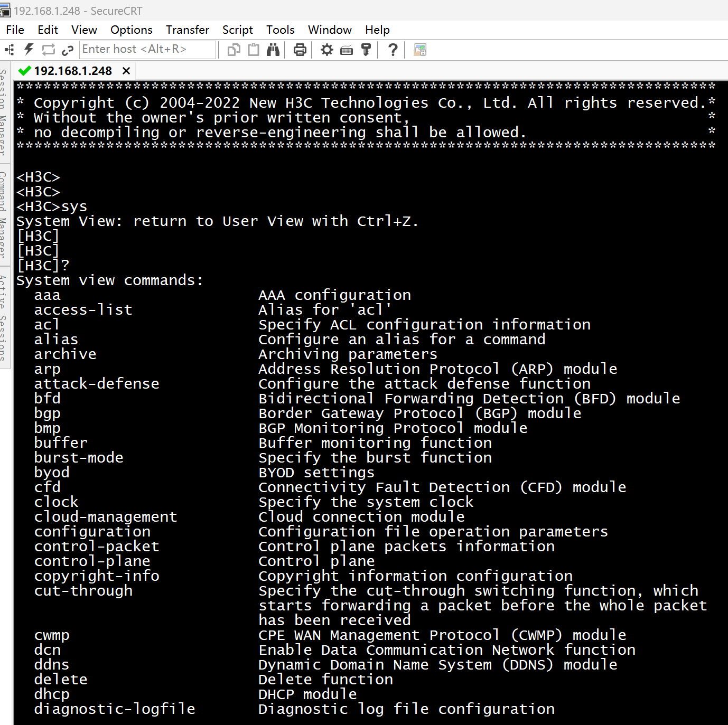Click the Disconnect link icon
Image resolution: width=728 pixels, height=725 pixels.
point(67,50)
